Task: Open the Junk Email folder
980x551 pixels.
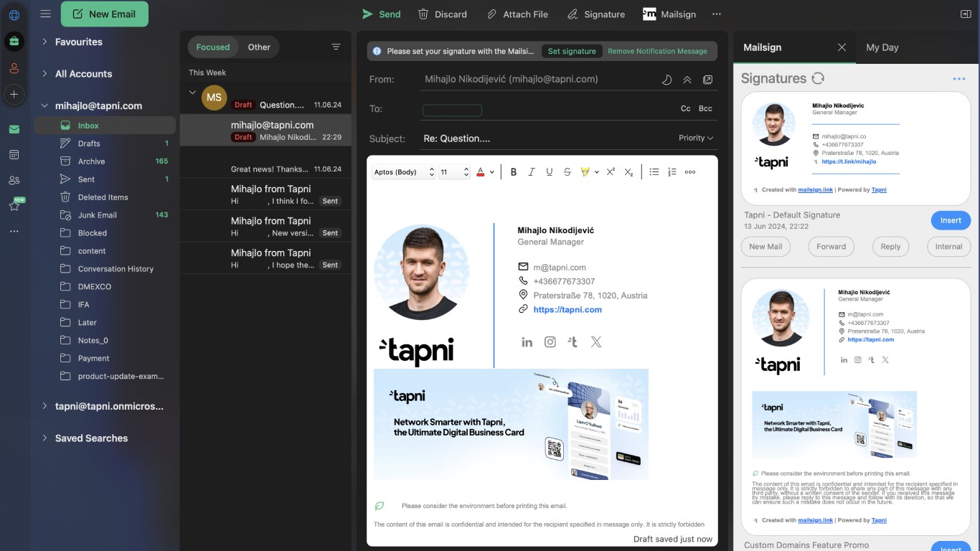Action: (105, 215)
